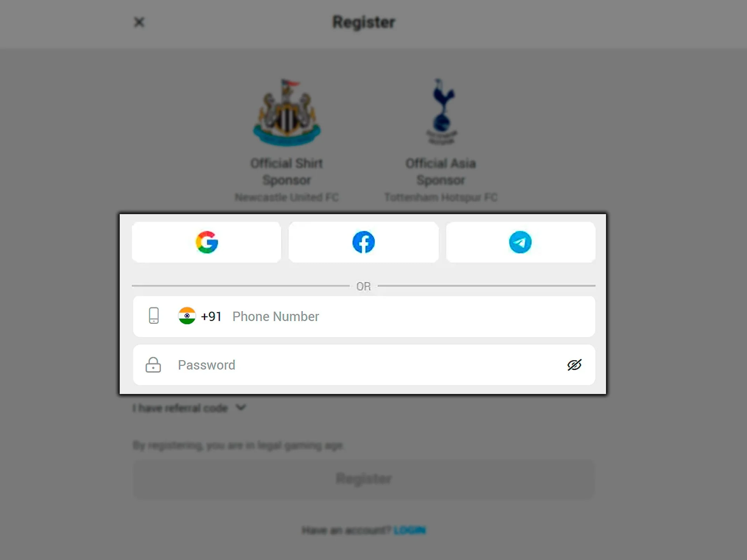Click the phone number field icon
Image resolution: width=747 pixels, height=560 pixels.
154,317
